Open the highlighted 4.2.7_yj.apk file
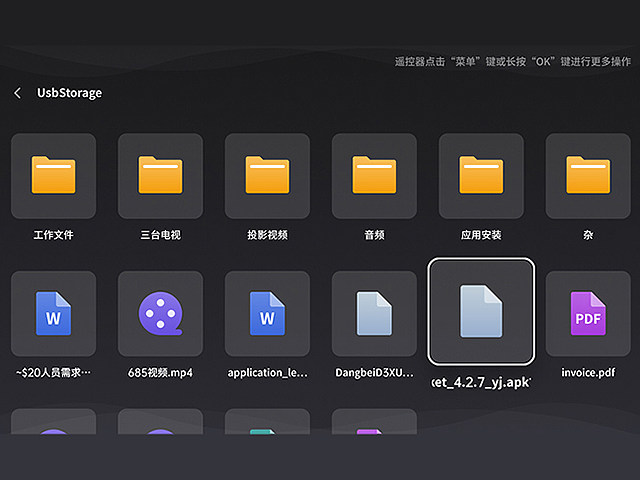 click(x=481, y=311)
